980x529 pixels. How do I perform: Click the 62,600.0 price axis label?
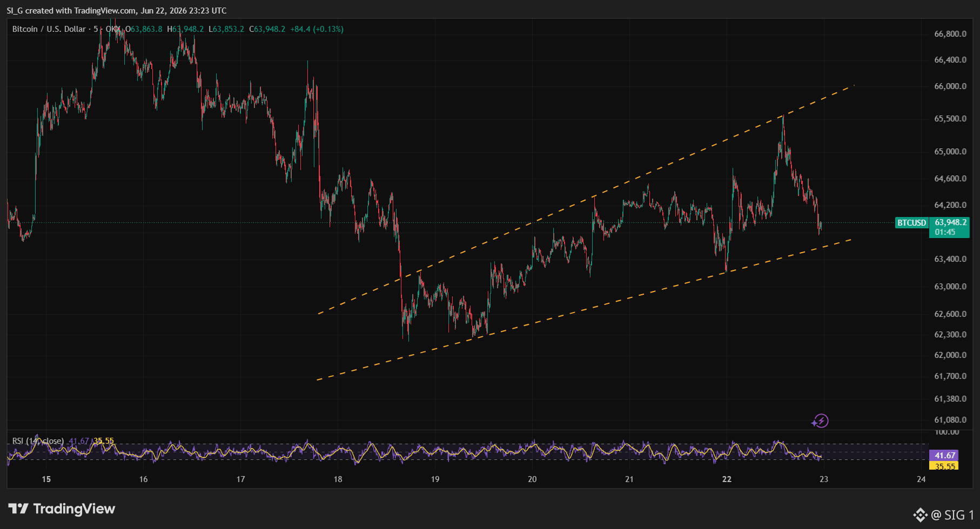(x=950, y=314)
